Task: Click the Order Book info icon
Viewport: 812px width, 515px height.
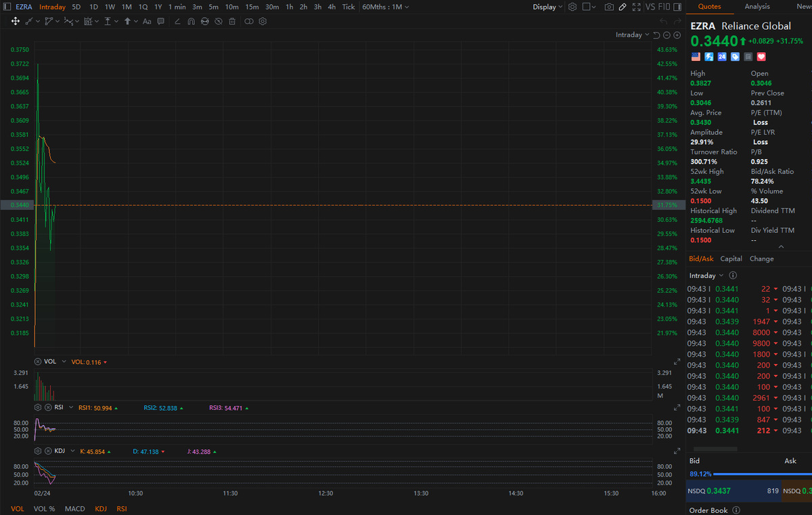Action: point(736,510)
